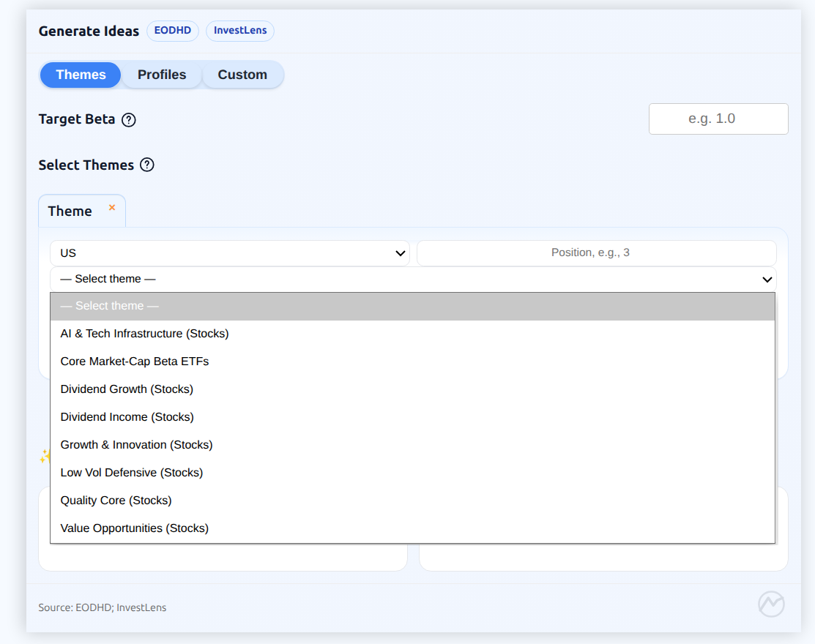Collapse the Select theme dropdown
Viewport: 815px width, 644px height.
click(x=413, y=280)
